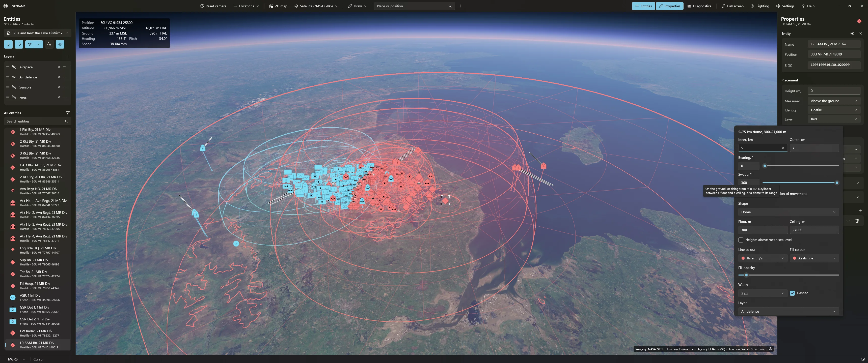The image size is (868, 363).
Task: Toggle the Properties panel tab
Action: [x=669, y=6]
